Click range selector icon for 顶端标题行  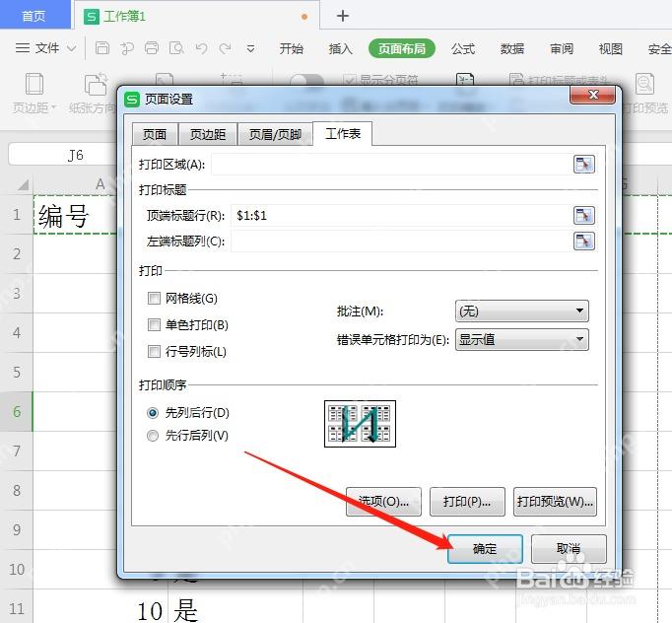[583, 215]
